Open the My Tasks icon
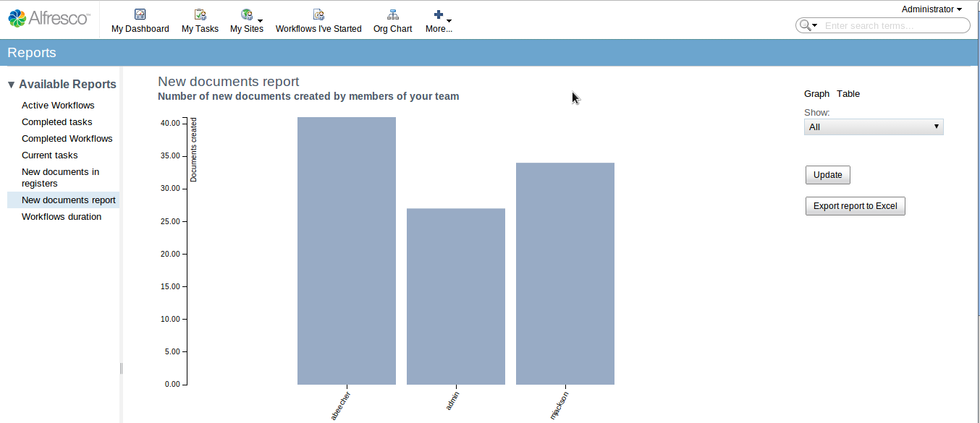Viewport: 980px width, 423px height. click(x=200, y=14)
